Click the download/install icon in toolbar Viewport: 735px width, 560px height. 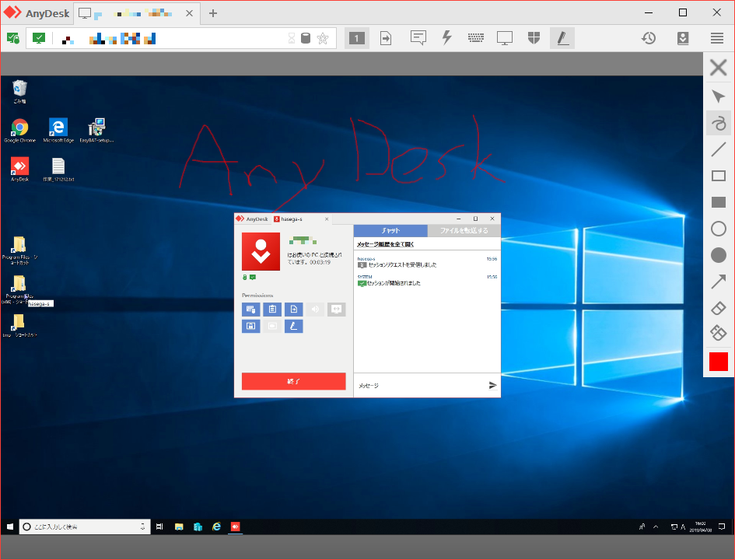683,38
